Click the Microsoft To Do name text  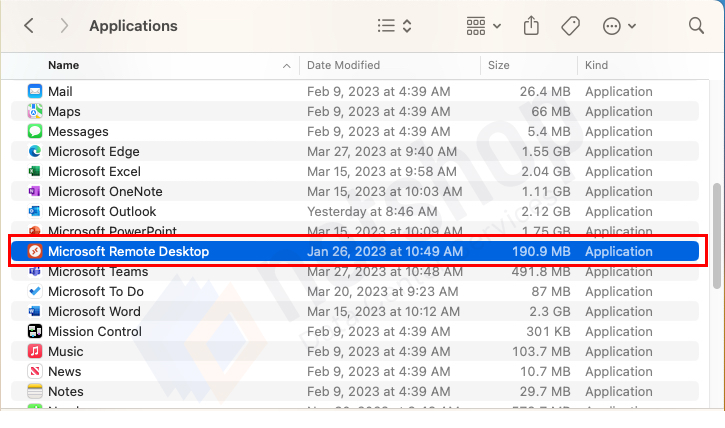pos(96,291)
